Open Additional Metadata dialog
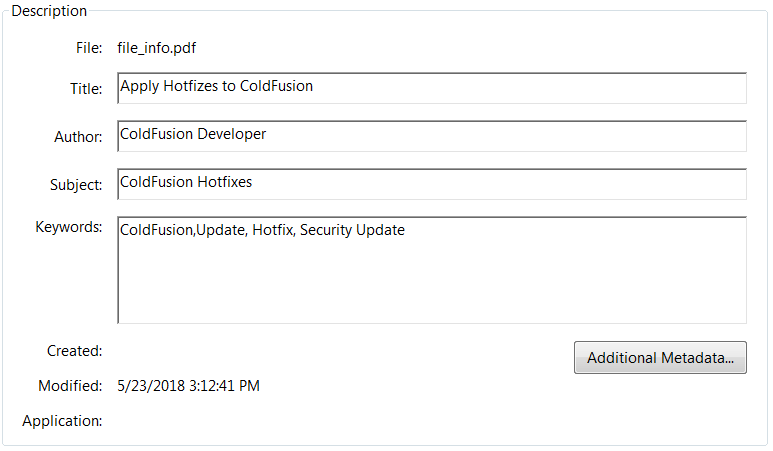The width and height of the screenshot is (773, 451). (660, 358)
